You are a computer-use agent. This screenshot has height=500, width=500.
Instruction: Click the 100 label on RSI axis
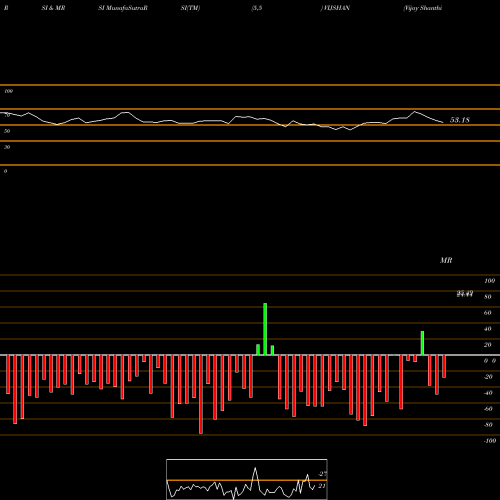click(x=9, y=91)
